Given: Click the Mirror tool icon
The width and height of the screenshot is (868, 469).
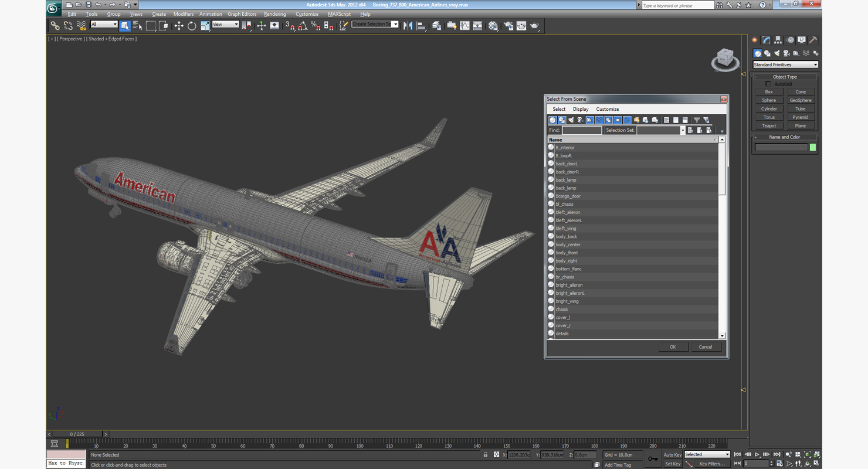Looking at the screenshot, I should (x=408, y=25).
